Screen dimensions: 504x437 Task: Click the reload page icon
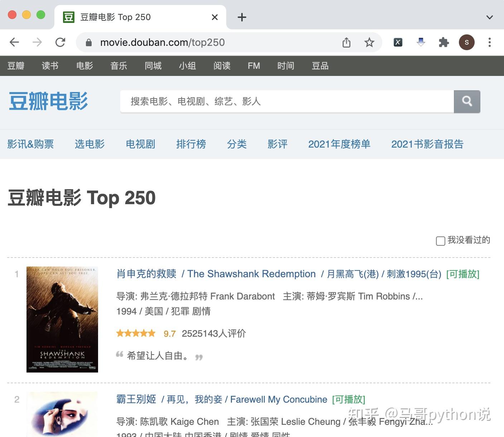(60, 42)
